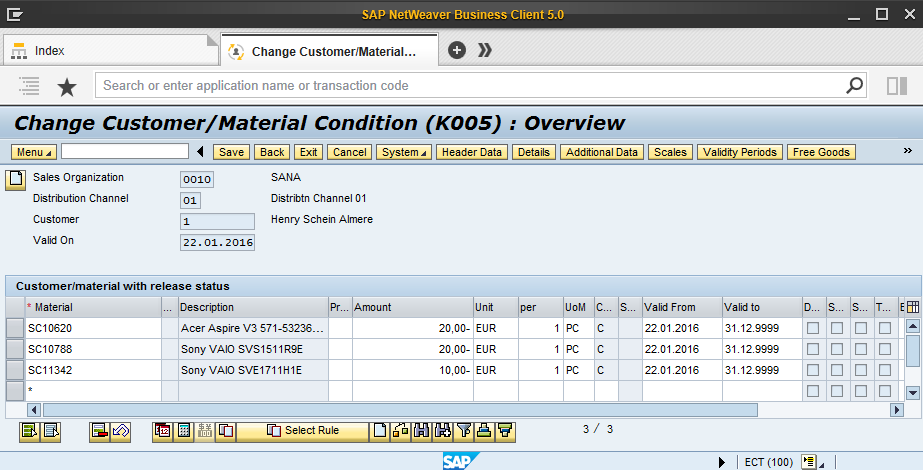The height and width of the screenshot is (470, 923).
Task: Switch to the Index tab
Action: (109, 51)
